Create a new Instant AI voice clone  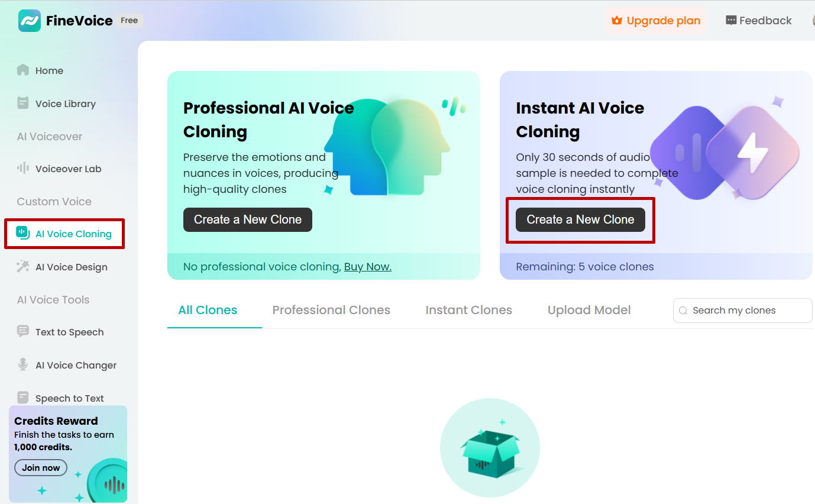pyautogui.click(x=580, y=219)
